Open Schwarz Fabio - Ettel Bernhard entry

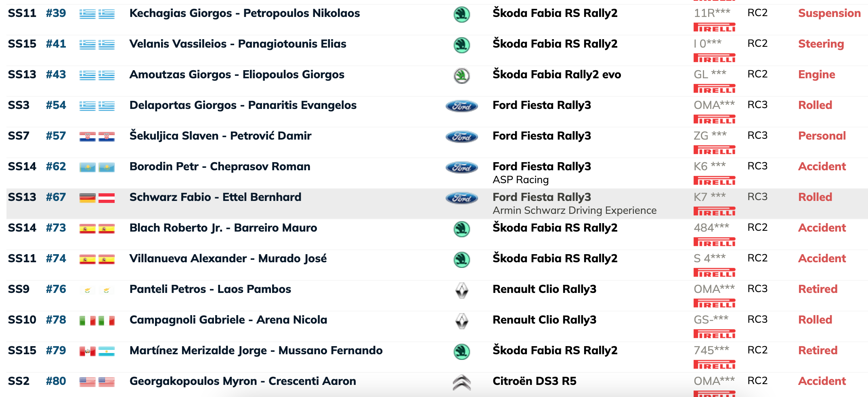pos(215,197)
